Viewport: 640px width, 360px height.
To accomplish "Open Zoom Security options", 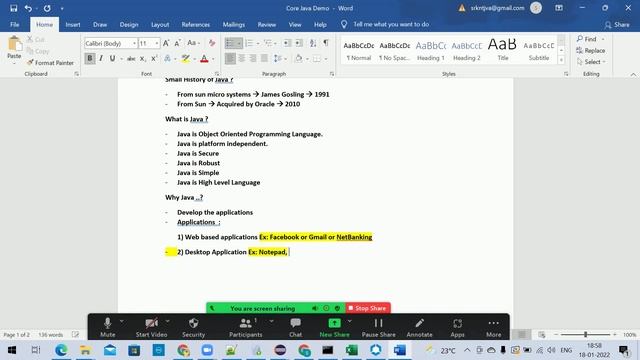I will (x=193, y=327).
